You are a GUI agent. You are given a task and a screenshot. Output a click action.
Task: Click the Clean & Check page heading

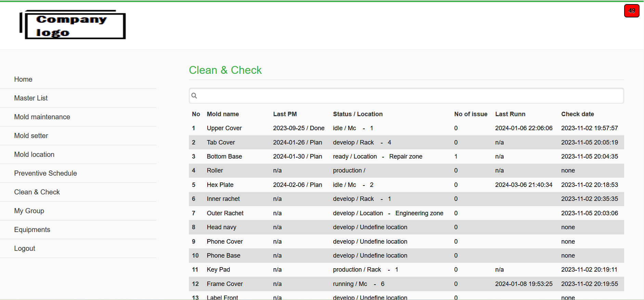225,70
